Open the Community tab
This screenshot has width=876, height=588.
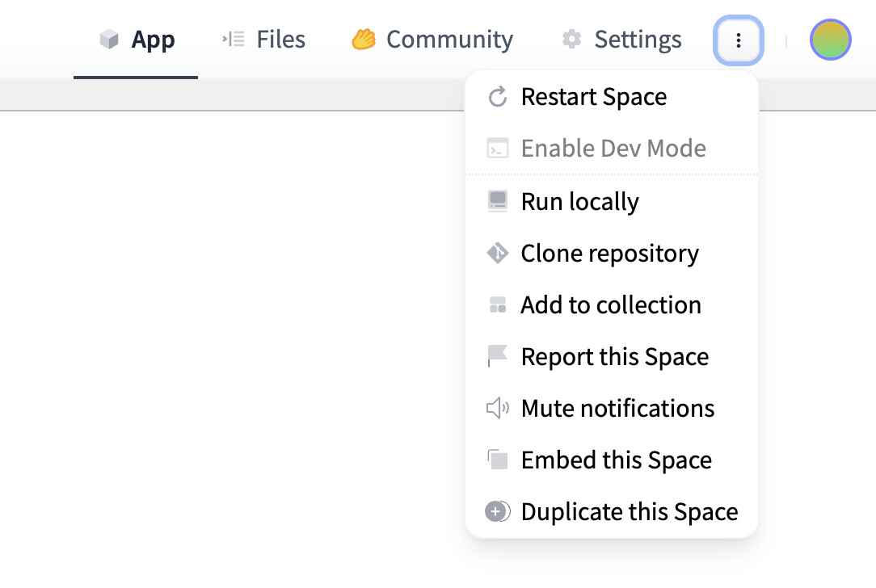449,40
